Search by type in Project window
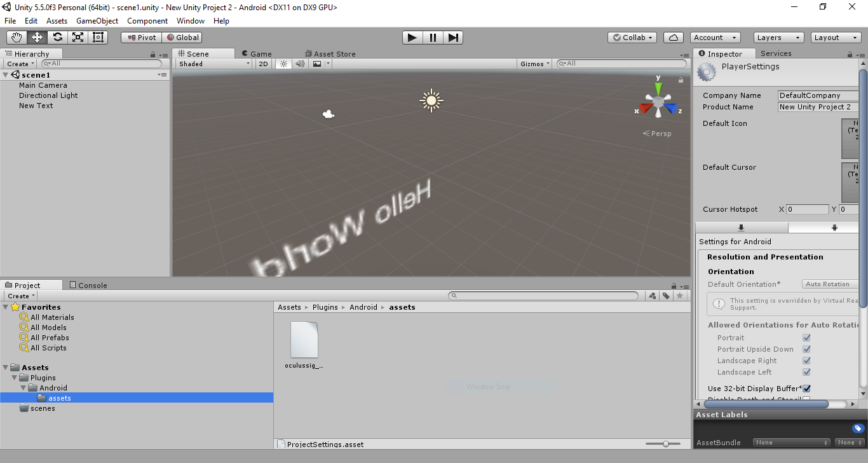The height and width of the screenshot is (463, 868). click(653, 296)
